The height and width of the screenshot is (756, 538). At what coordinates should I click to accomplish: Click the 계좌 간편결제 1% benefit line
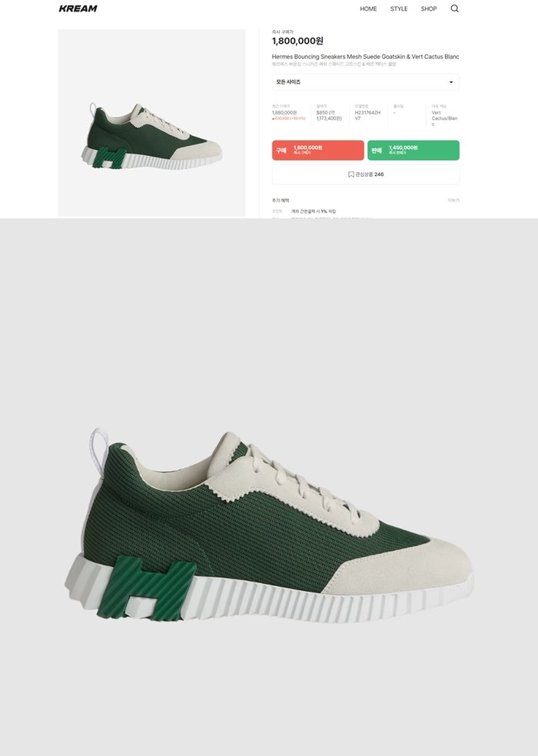coord(313,211)
